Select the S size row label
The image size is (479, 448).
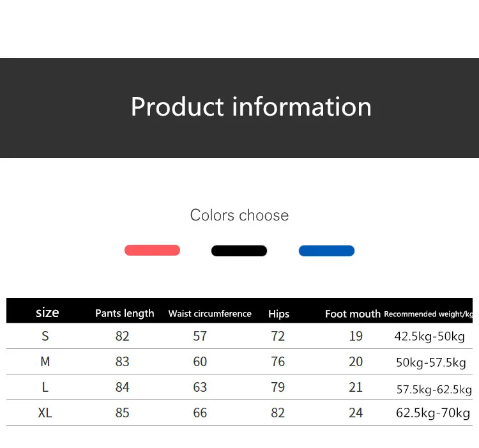tap(45, 336)
